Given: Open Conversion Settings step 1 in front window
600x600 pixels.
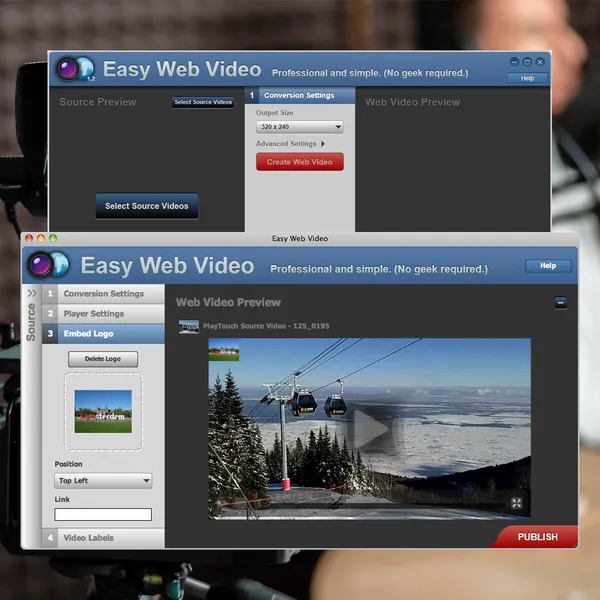Looking at the screenshot, I should [x=103, y=293].
